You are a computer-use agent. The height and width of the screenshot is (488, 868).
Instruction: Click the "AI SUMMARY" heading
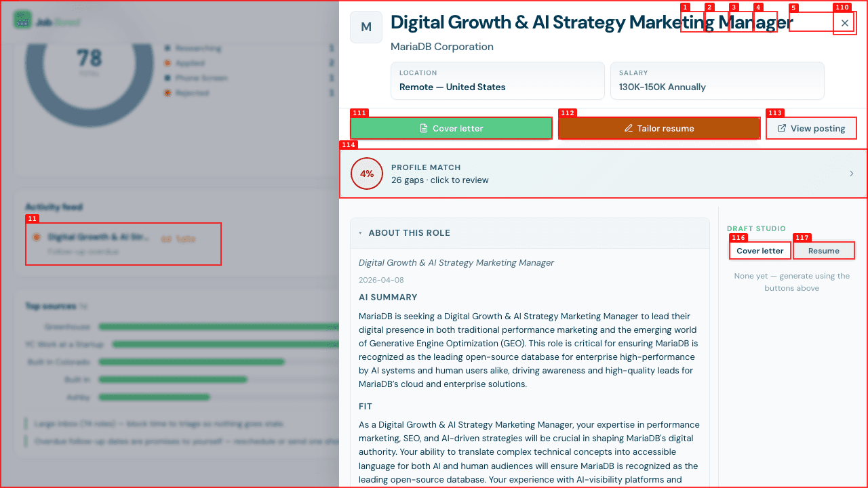pyautogui.click(x=388, y=297)
